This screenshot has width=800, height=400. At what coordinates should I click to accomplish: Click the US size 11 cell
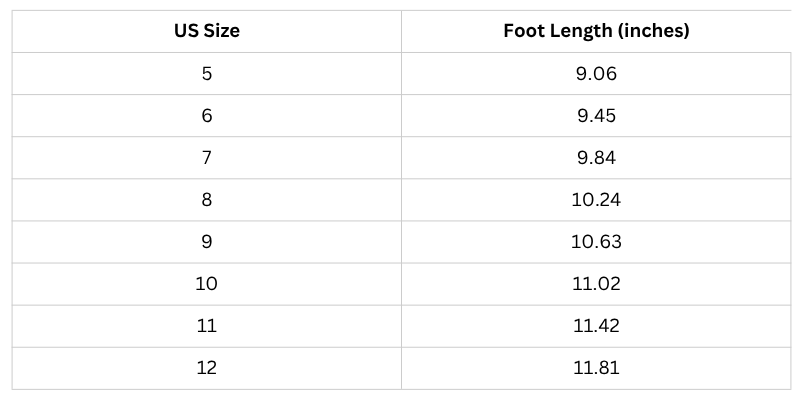(207, 326)
